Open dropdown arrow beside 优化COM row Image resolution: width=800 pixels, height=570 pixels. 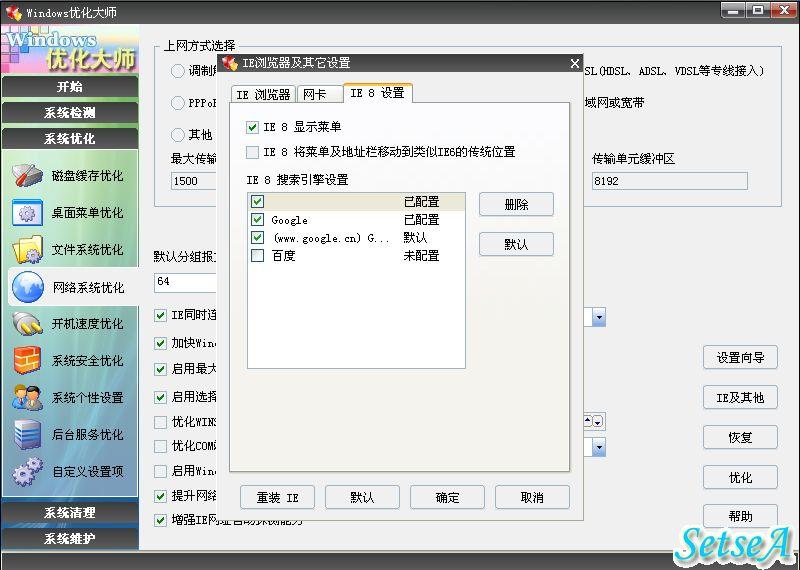pos(598,447)
